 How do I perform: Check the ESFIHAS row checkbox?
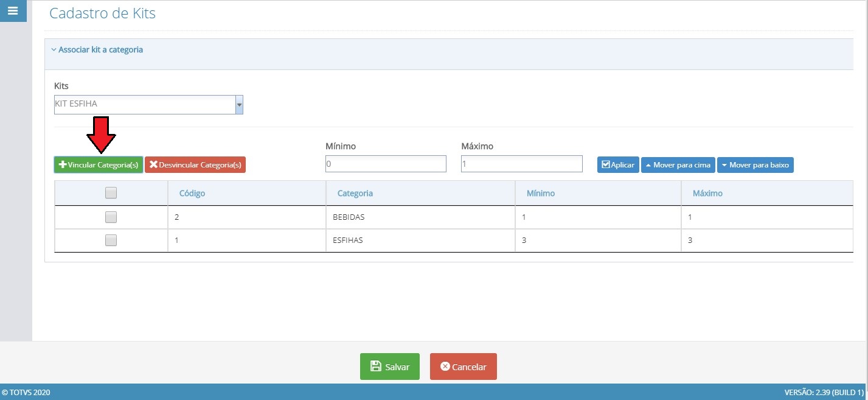click(x=111, y=240)
